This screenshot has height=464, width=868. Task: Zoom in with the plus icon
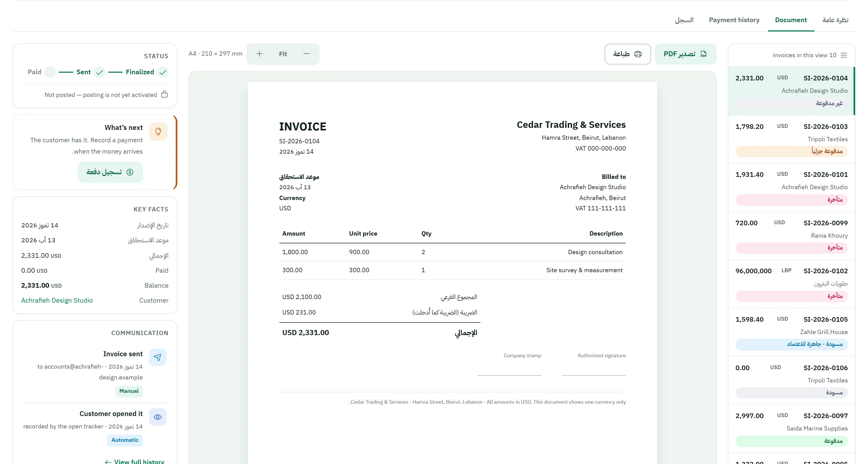click(259, 54)
